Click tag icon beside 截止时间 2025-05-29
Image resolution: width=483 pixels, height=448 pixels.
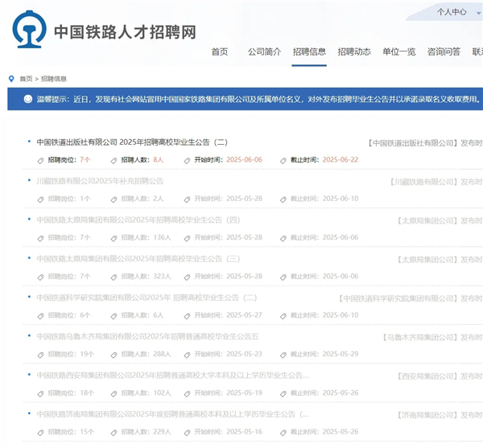[283, 355]
